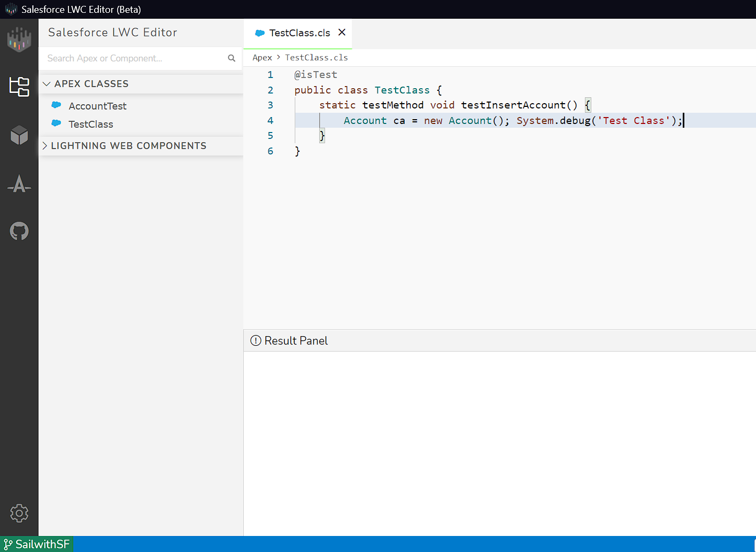This screenshot has height=552, width=756.
Task: Click line number 6 in the gutter
Action: (271, 151)
